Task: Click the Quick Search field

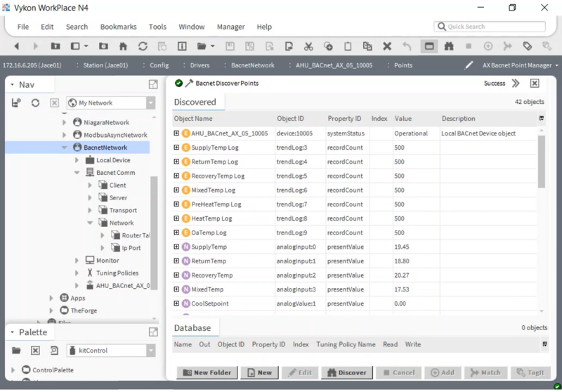Action: 490,27
